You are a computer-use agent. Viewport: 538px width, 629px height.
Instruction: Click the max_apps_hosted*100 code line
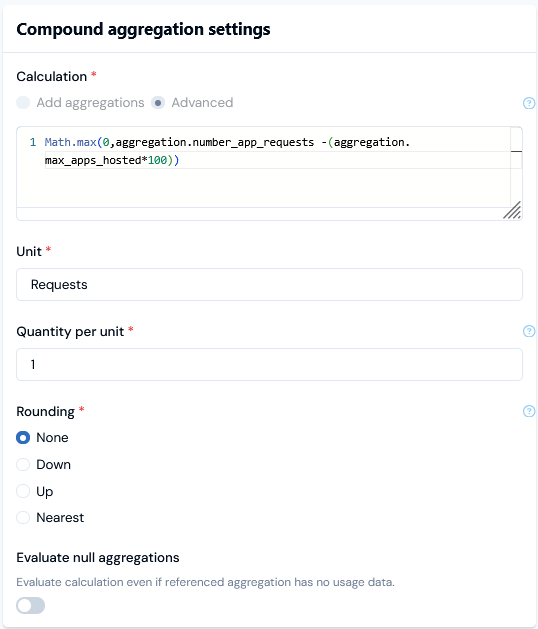[x=112, y=160]
